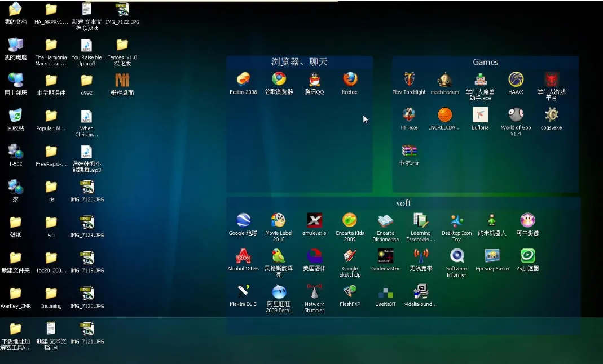Viewport: 603px width, 364px height.
Task: Open the Incoming folder
Action: [x=51, y=293]
